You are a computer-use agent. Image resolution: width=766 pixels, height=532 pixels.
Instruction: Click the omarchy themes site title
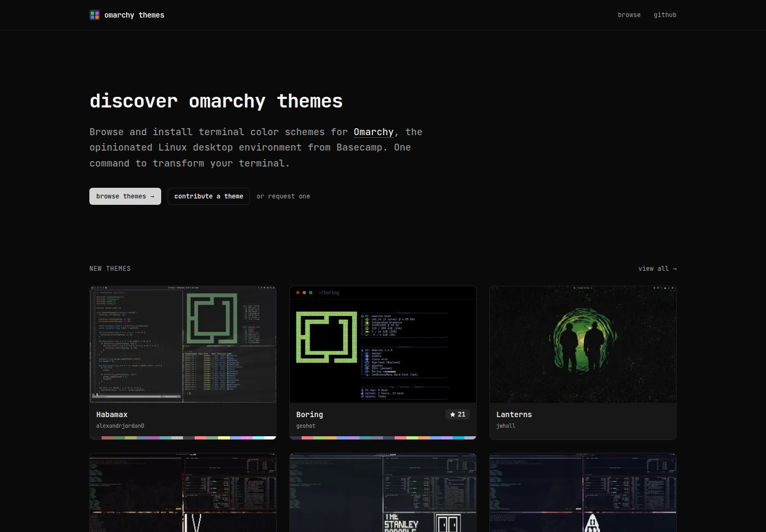(134, 15)
